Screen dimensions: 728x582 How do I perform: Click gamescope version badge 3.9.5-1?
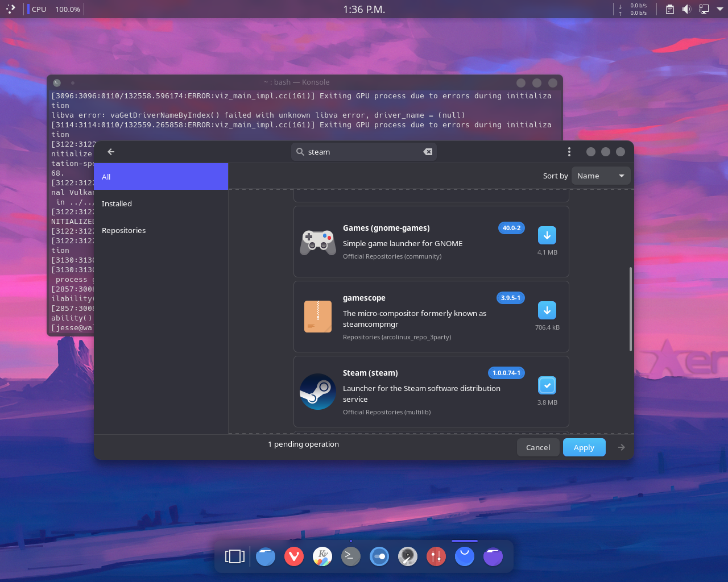(511, 298)
